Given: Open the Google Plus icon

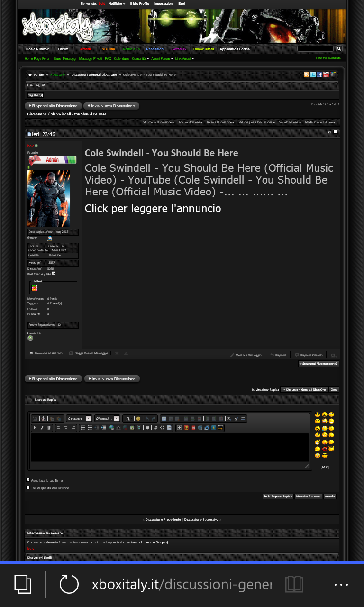Looking at the screenshot, I should click(333, 74).
